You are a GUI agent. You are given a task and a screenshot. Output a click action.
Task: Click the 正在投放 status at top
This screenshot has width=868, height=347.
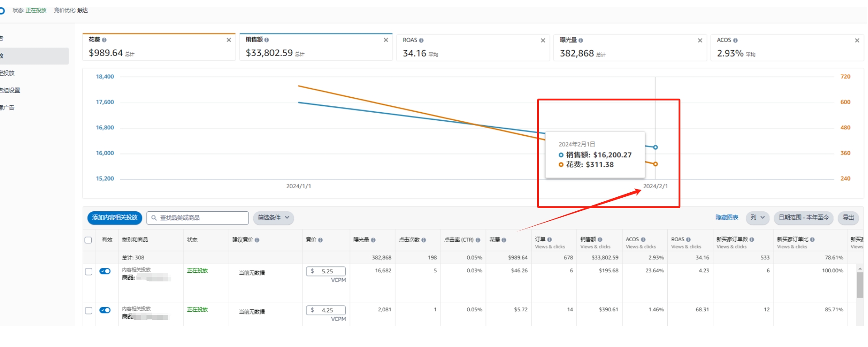tap(36, 10)
